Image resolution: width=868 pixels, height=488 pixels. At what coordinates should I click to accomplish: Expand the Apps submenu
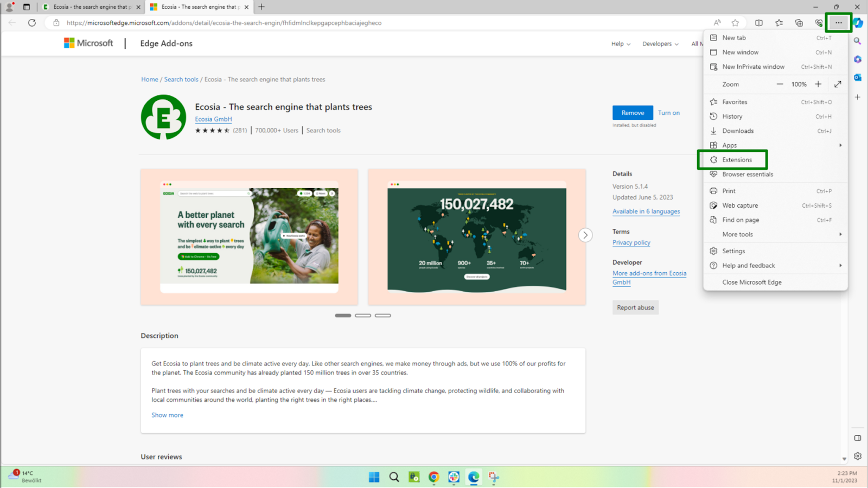(x=775, y=145)
